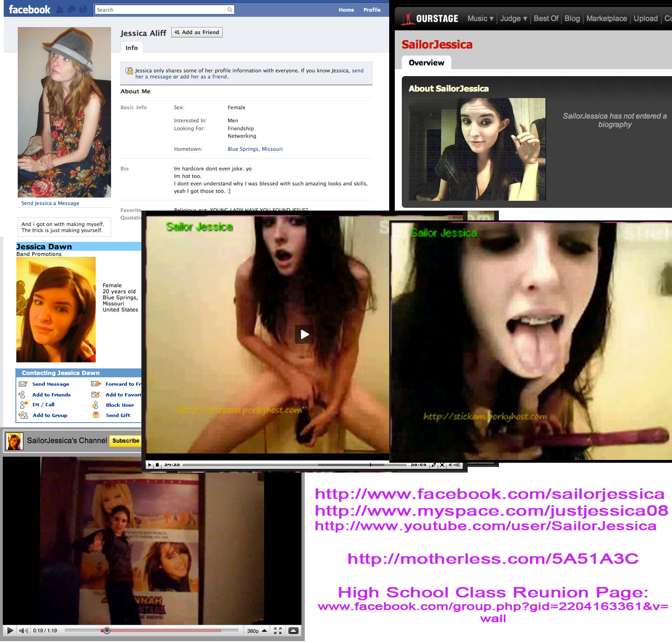This screenshot has height=643, width=672.
Task: Click the Send Message envelope icon
Action: 23,384
